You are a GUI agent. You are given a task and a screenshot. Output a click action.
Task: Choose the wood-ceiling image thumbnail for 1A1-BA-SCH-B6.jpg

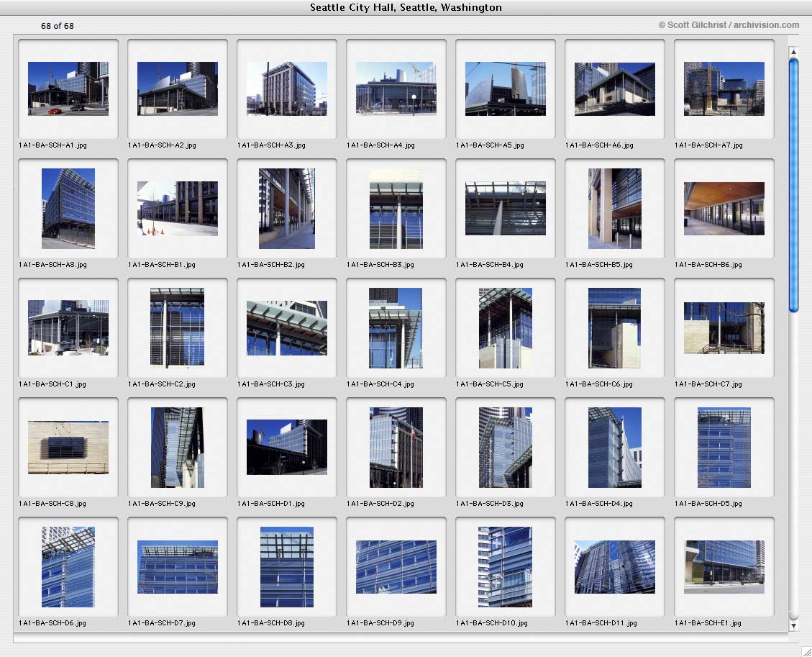[724, 208]
